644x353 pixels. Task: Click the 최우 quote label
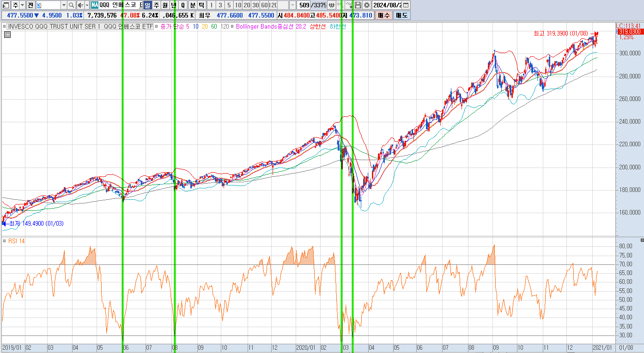(x=205, y=15)
